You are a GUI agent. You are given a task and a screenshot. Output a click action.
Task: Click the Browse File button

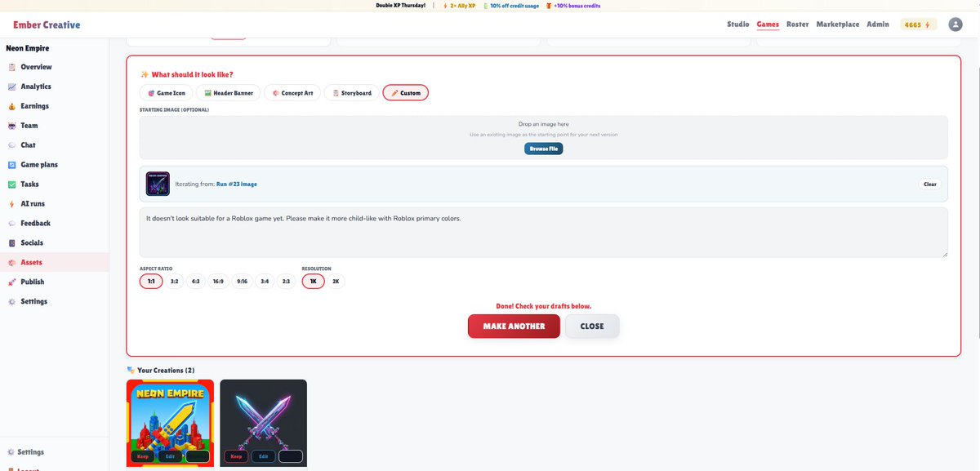point(544,149)
